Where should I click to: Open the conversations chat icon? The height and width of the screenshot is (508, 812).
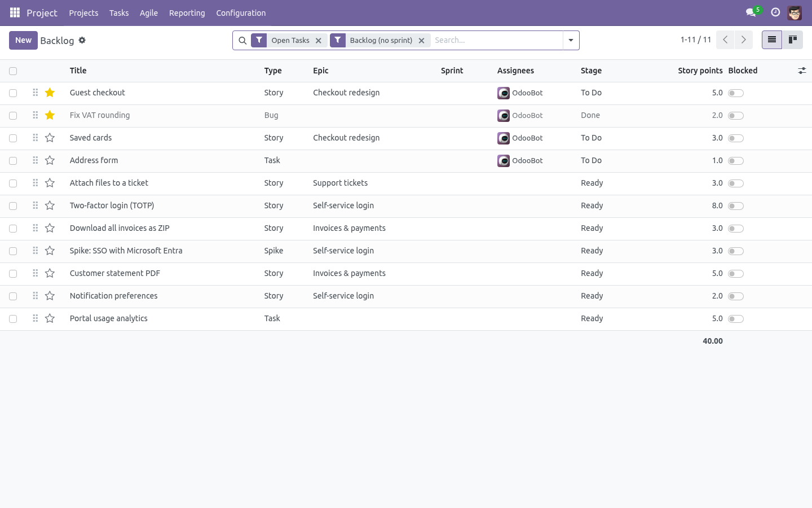pos(751,12)
